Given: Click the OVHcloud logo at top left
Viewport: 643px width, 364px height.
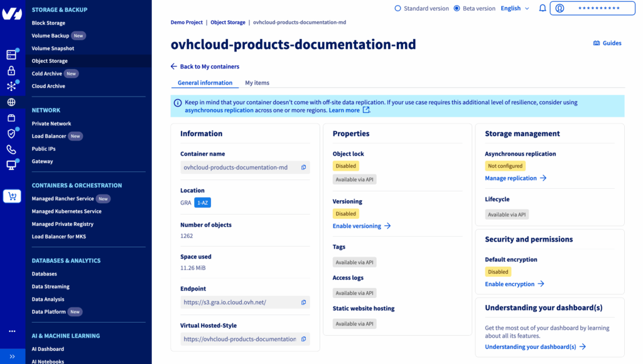Looking at the screenshot, I should click(x=11, y=14).
